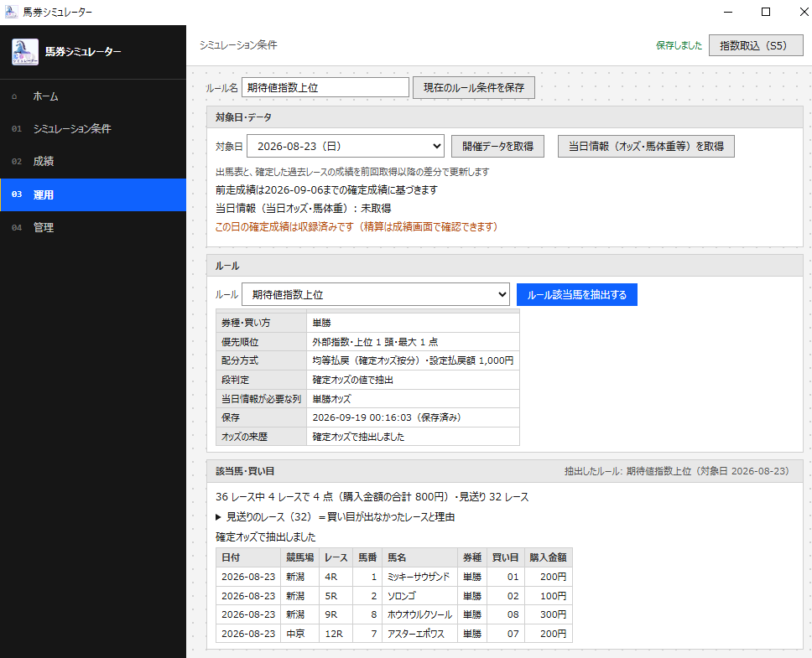Click the title bar app icon

pos(11,12)
